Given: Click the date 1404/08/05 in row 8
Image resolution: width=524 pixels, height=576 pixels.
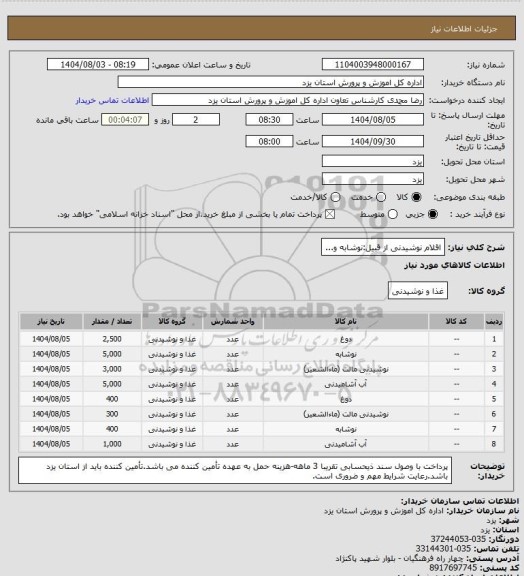Looking at the screenshot, I should [x=51, y=444].
